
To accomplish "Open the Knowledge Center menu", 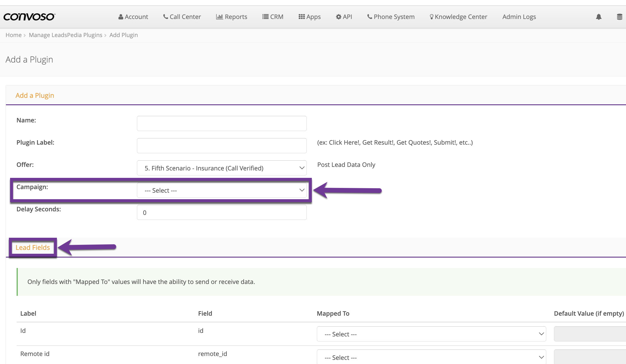I will click(x=458, y=17).
